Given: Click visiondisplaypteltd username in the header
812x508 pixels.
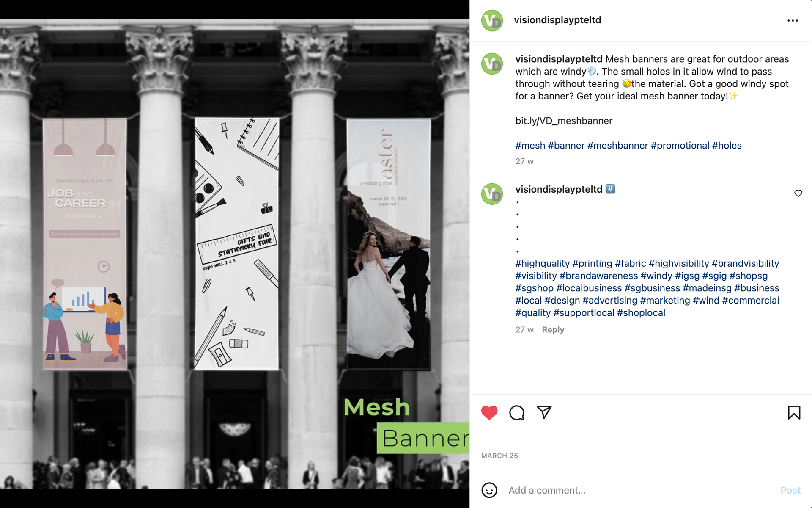Looking at the screenshot, I should point(557,20).
